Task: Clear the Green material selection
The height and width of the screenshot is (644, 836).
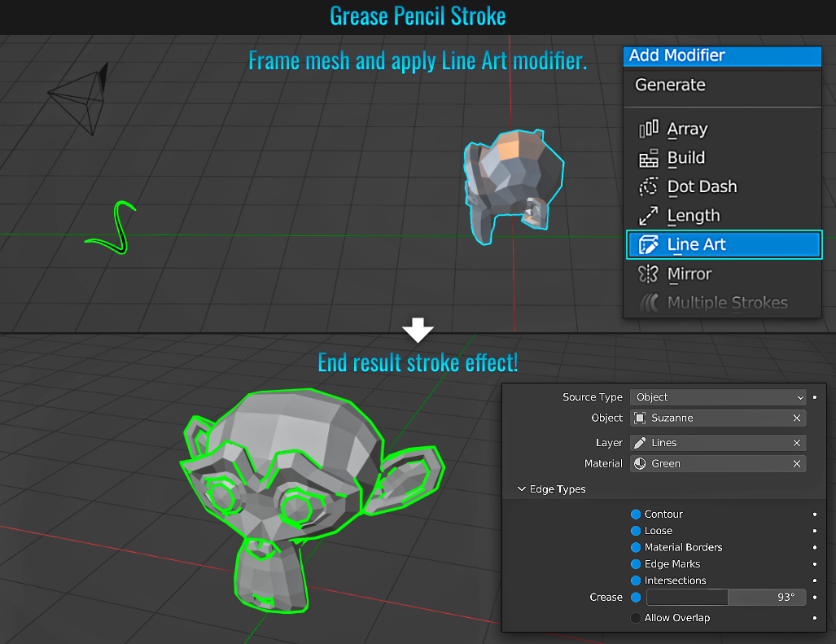Action: 797,464
